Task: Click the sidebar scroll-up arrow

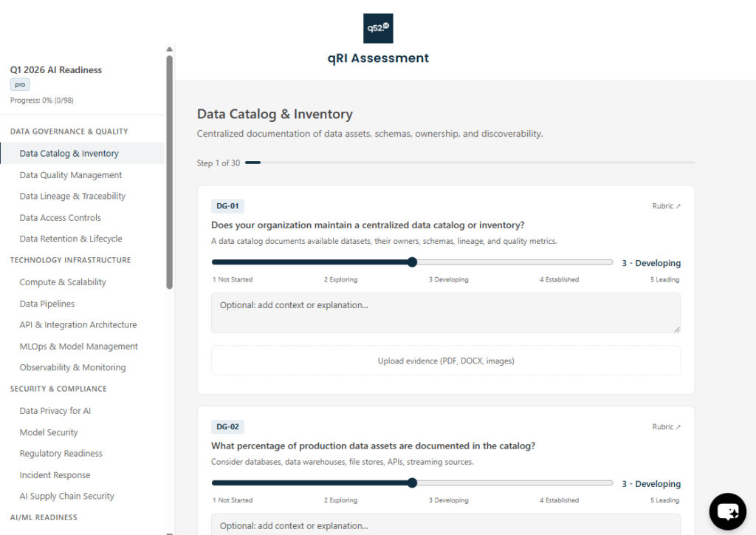Action: tap(169, 50)
